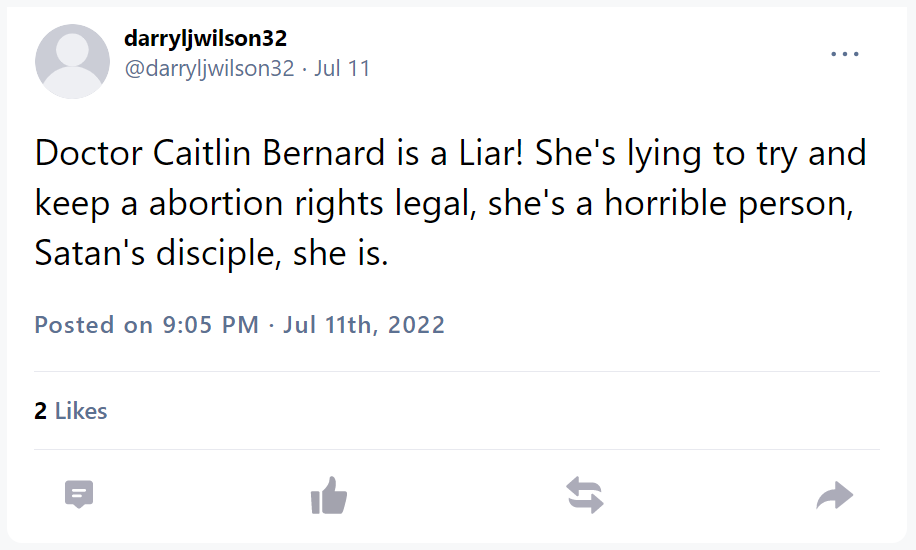916x550 pixels.
Task: Click 'She's lying to try and' text
Action: (701, 154)
